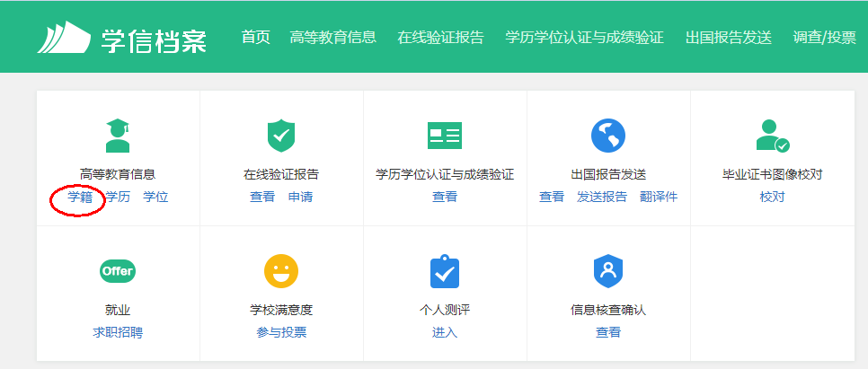This screenshot has width=868, height=369.
Task: Click 申请 under 在线验证报告
Action: (300, 198)
